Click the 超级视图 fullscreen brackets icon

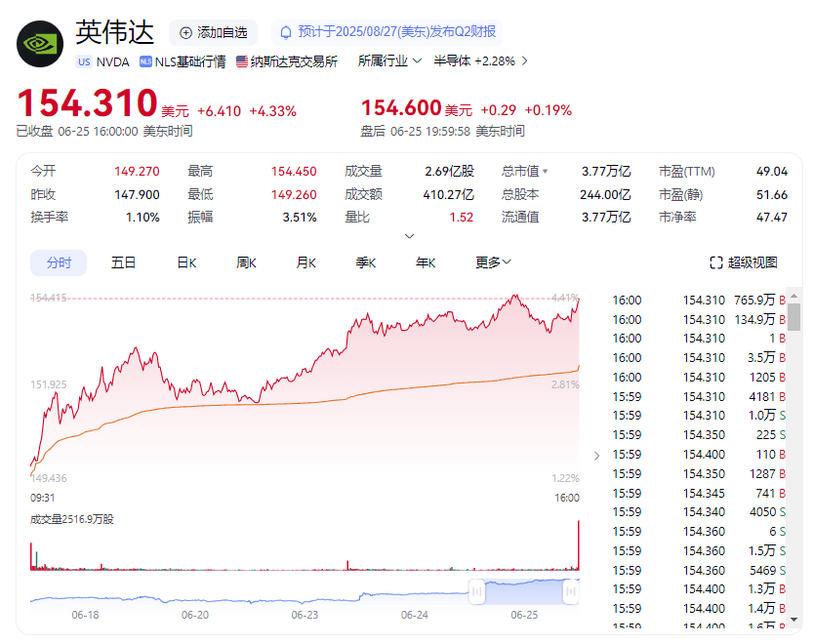pos(716,262)
